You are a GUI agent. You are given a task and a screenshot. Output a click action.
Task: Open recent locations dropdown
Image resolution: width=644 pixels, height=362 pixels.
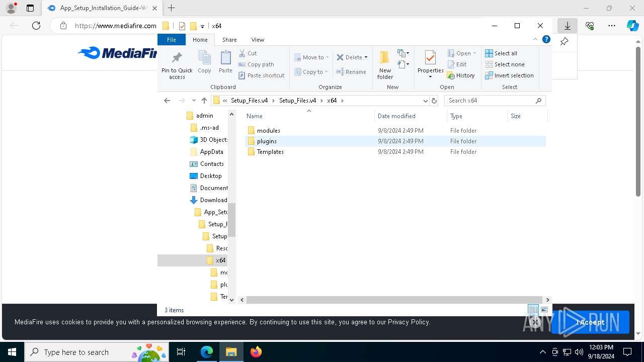coord(194,101)
